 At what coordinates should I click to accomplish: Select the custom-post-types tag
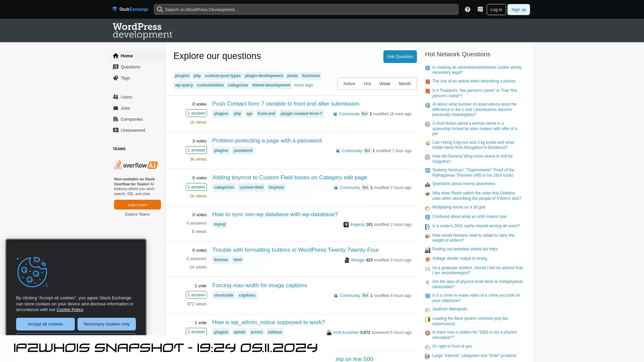(x=223, y=76)
